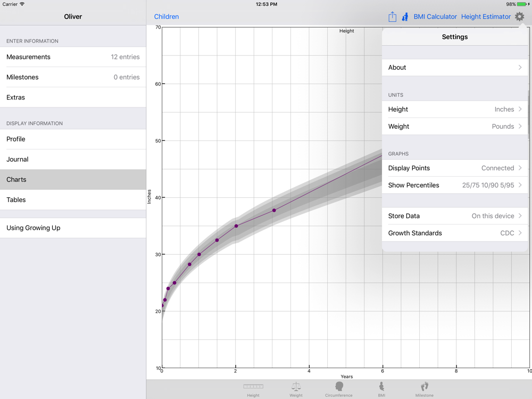
Task: Open the About settings row
Action: coord(455,68)
